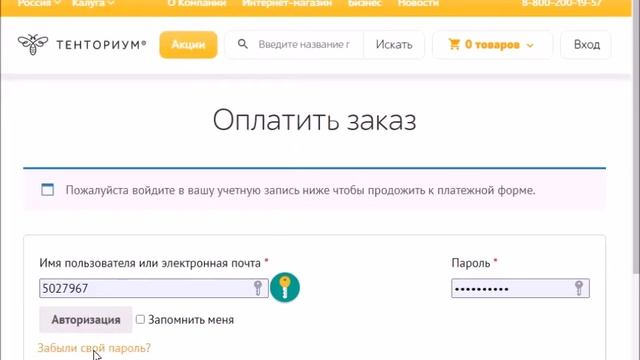The width and height of the screenshot is (640, 360).
Task: Click the Акции button
Action: [188, 44]
